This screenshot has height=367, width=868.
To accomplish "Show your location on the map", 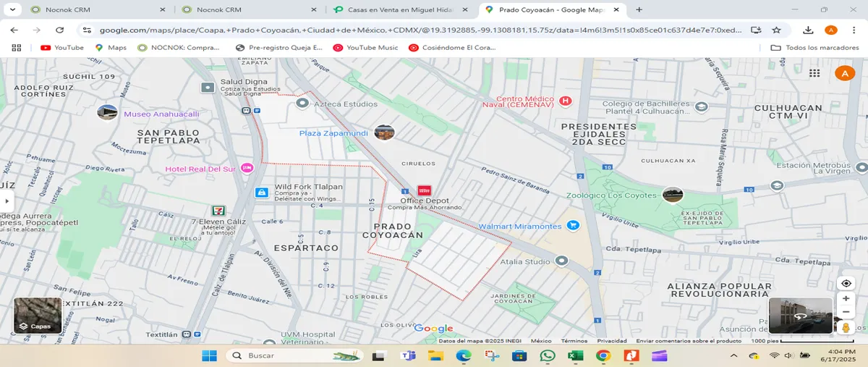I will pyautogui.click(x=846, y=283).
